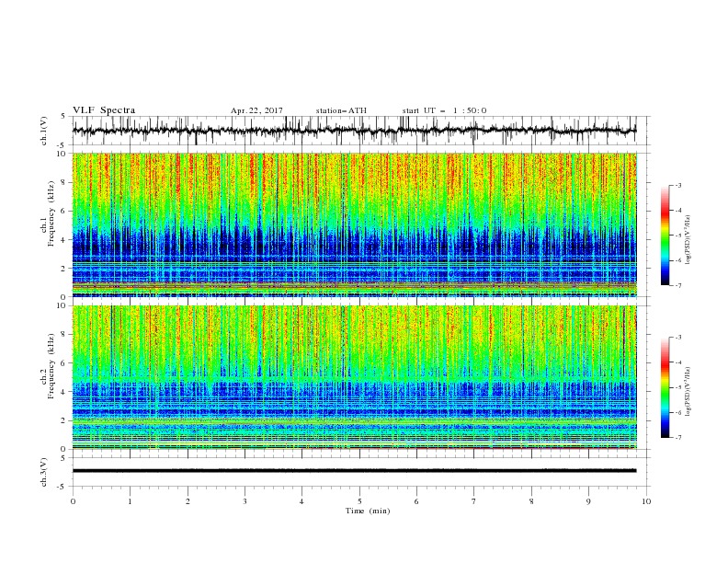Click the "Time (min)" x-axis label
The image size is (728, 563).
coord(368,511)
